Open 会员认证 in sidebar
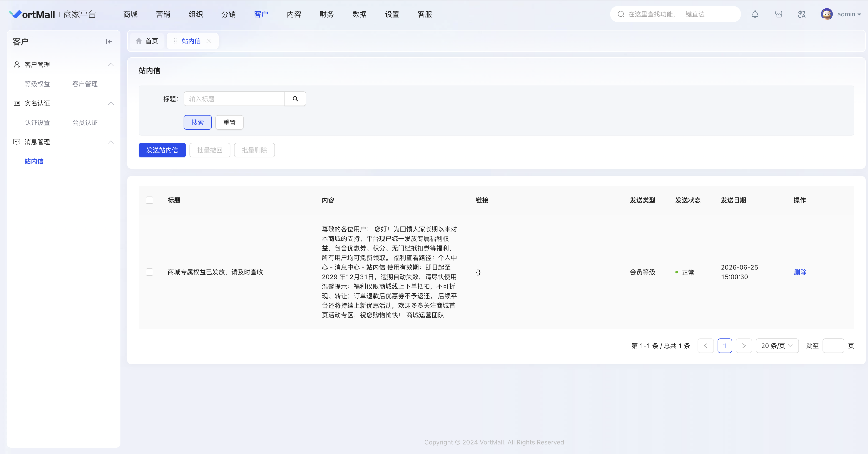The width and height of the screenshot is (868, 454). [x=85, y=123]
